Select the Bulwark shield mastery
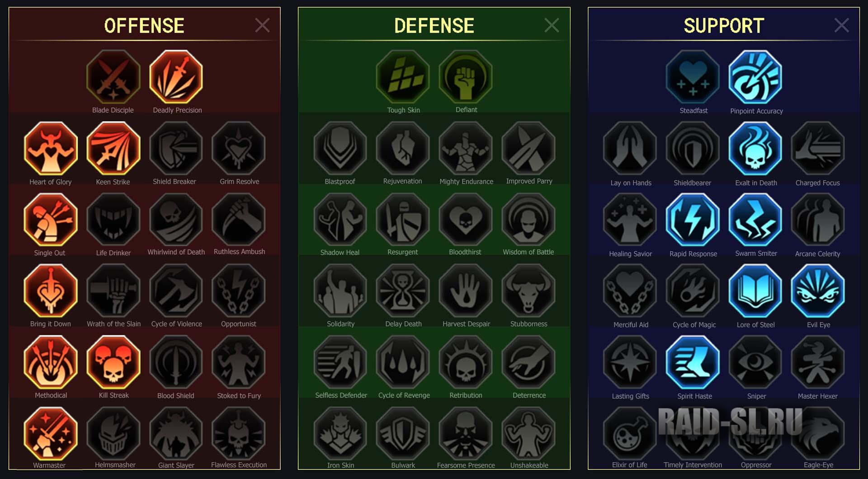Viewport: 868px width, 479px height. pos(403,434)
